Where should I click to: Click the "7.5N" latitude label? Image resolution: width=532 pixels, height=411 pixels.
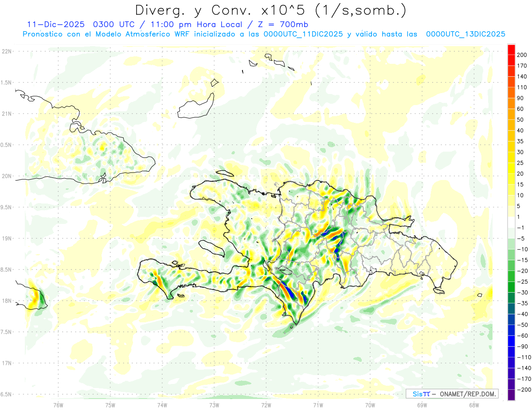click(x=6, y=332)
